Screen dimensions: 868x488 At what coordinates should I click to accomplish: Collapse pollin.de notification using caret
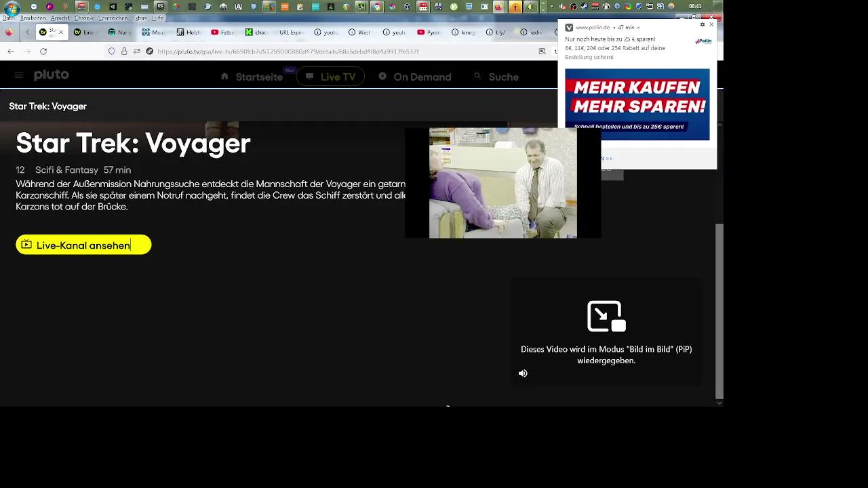click(x=638, y=28)
